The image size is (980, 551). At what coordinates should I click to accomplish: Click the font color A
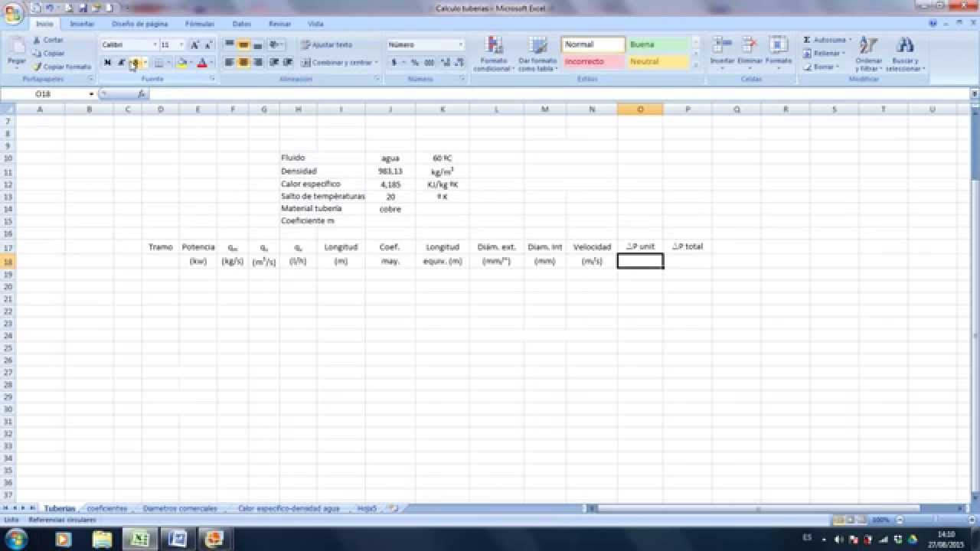click(202, 63)
